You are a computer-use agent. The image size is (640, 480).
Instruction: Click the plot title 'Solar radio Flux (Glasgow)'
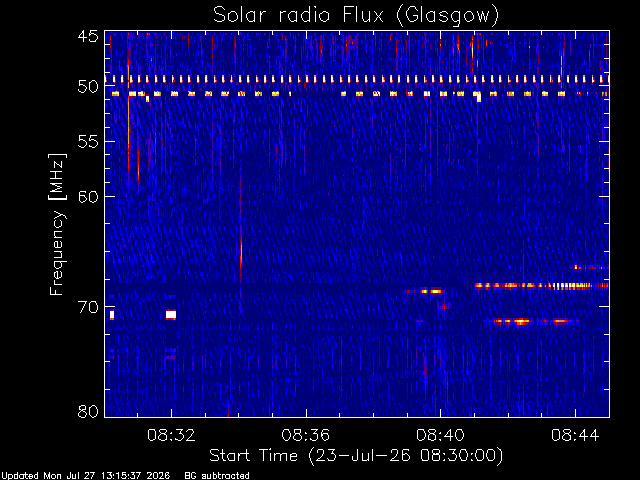click(x=356, y=15)
